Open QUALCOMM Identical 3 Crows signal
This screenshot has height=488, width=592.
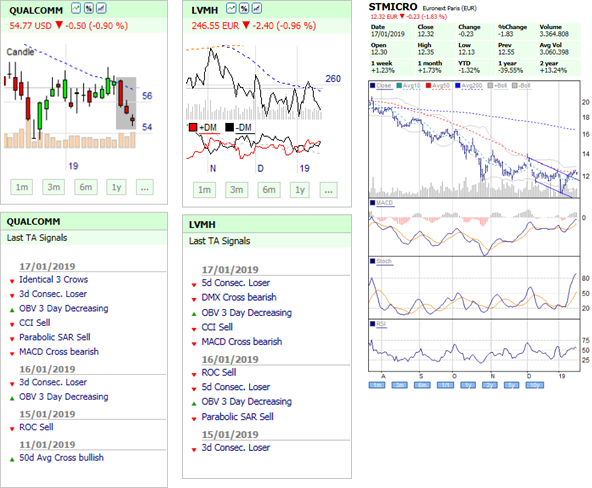tap(54, 279)
